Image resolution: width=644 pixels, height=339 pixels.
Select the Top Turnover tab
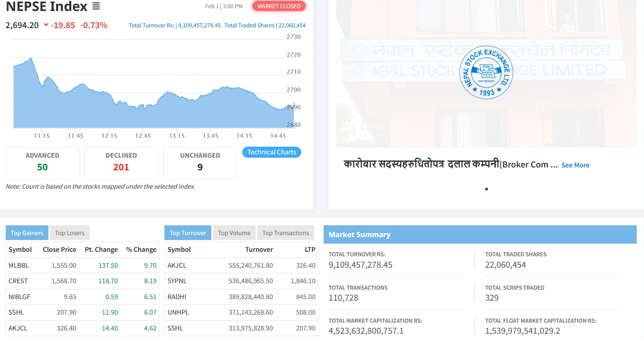[x=188, y=233]
